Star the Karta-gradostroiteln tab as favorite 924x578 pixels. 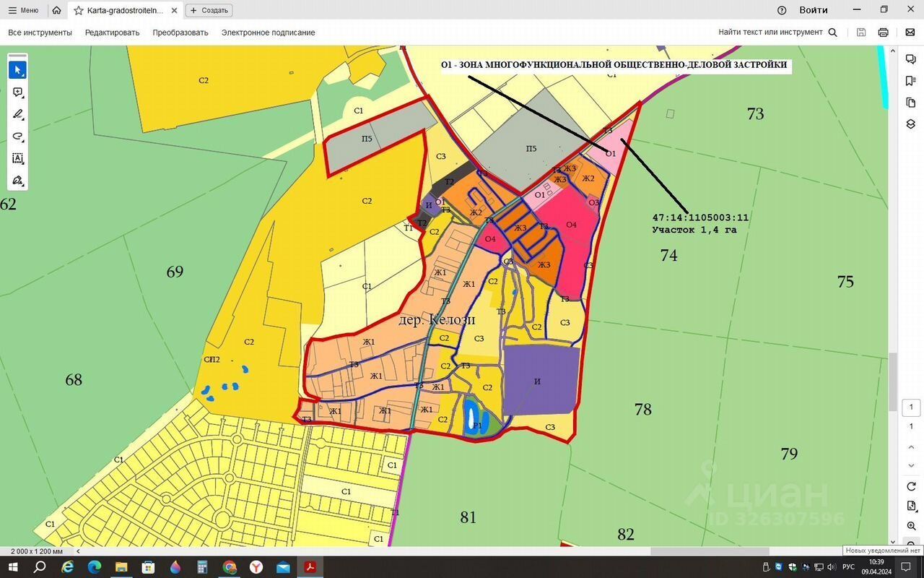pos(78,10)
